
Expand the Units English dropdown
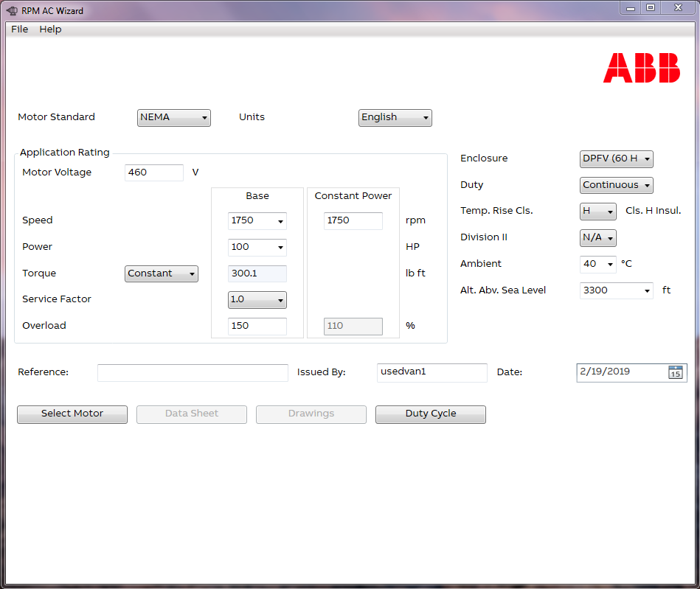395,118
